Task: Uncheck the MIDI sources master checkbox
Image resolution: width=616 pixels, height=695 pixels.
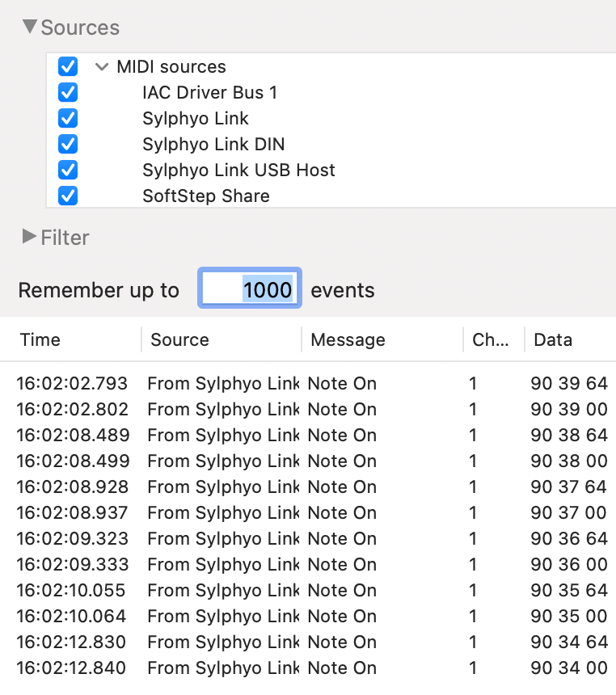Action: tap(67, 66)
